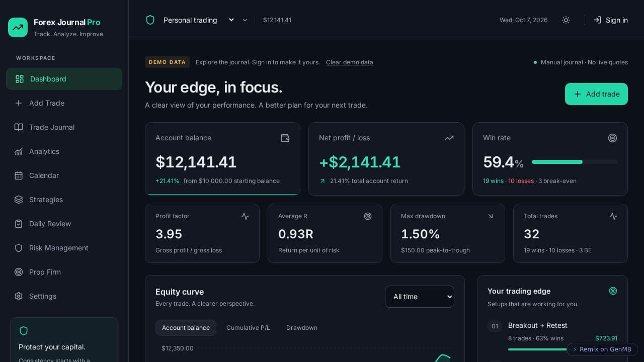644x362 pixels.
Task: Click the plus icon beside Add Trade sidebar
Action: pyautogui.click(x=19, y=103)
